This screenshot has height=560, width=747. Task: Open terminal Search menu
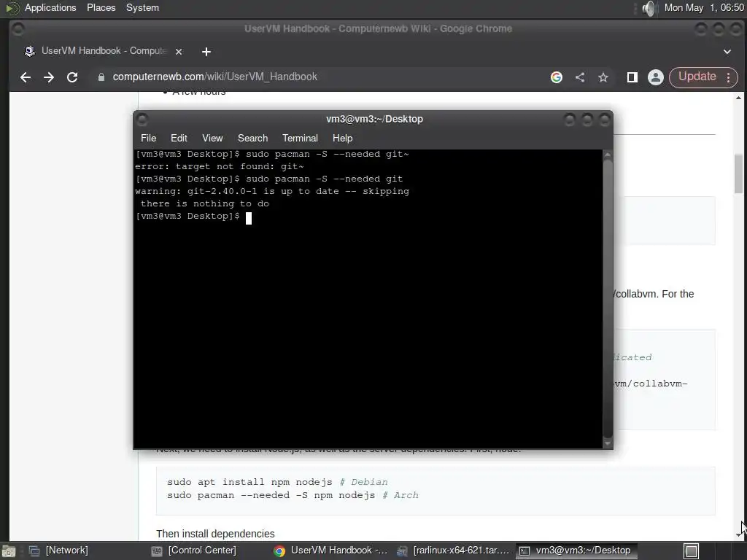[x=252, y=138]
